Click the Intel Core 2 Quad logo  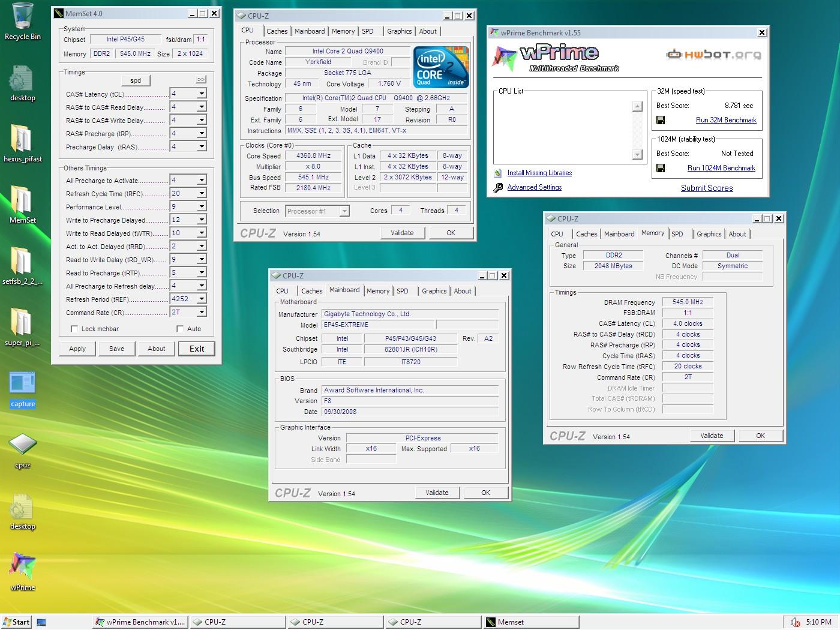click(x=442, y=68)
